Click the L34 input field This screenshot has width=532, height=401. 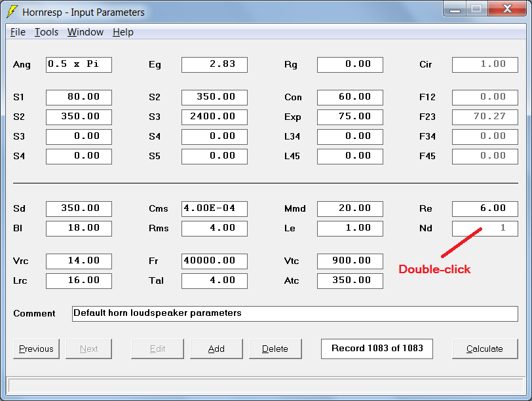click(x=350, y=137)
